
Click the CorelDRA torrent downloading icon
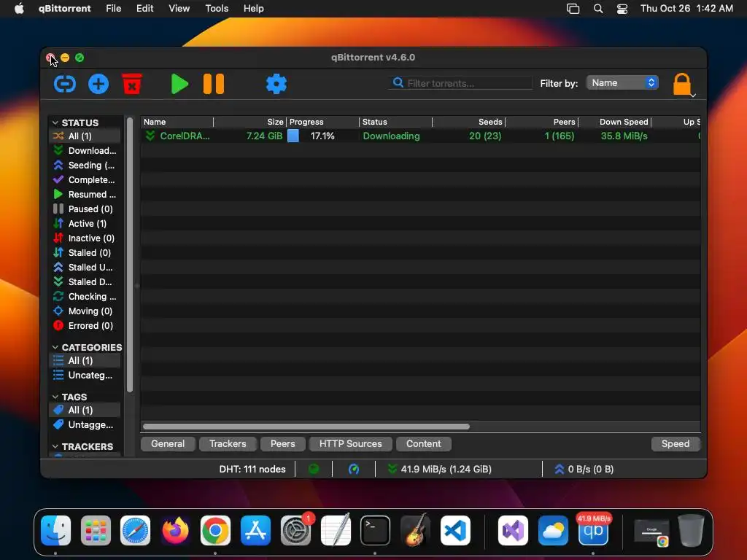point(150,136)
